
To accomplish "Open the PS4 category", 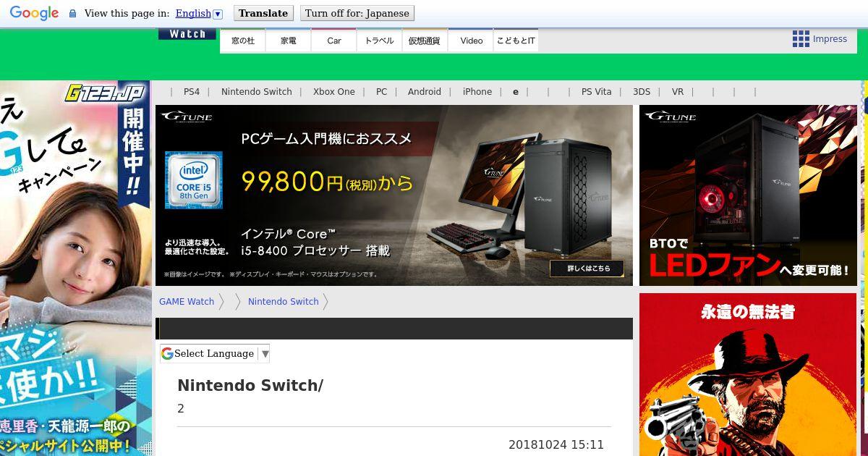I will (x=192, y=92).
